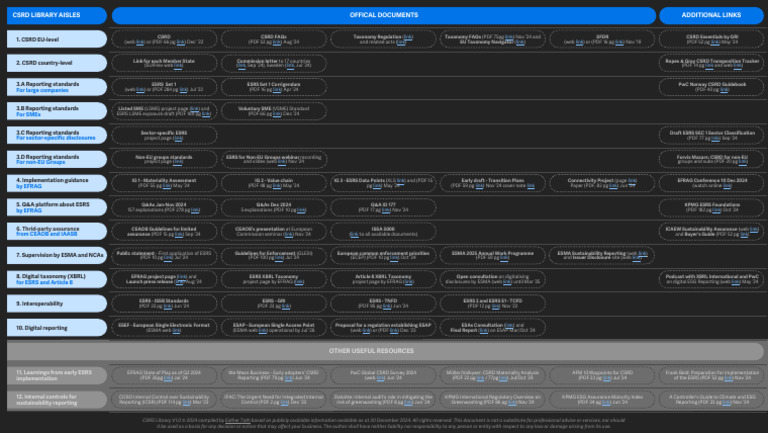Select aisle 7. Supervision by ESMA and NCAs

point(57,255)
